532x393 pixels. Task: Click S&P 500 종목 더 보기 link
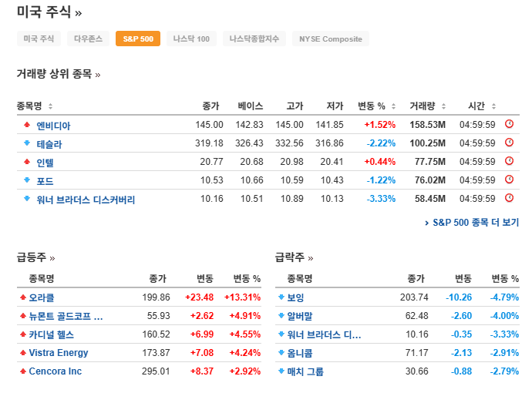point(472,223)
